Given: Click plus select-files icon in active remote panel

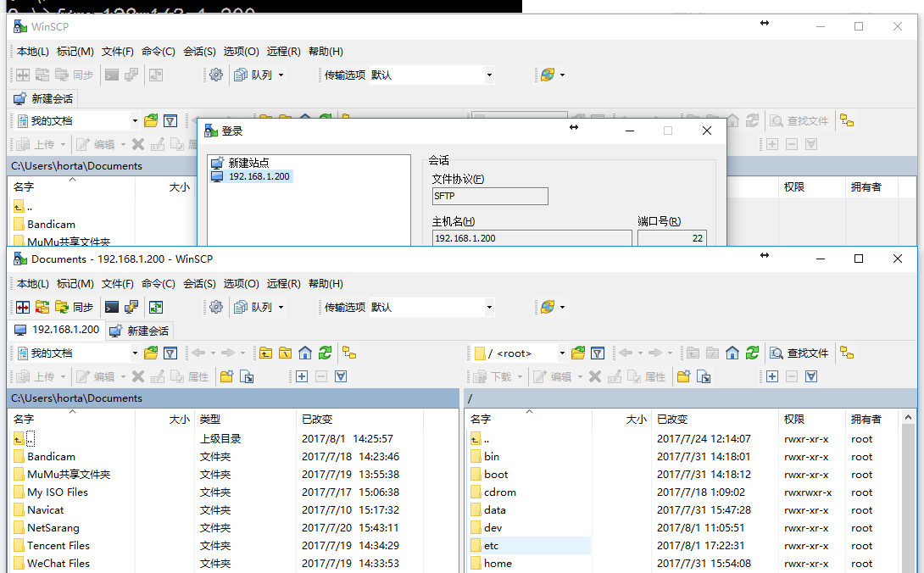Looking at the screenshot, I should 772,376.
